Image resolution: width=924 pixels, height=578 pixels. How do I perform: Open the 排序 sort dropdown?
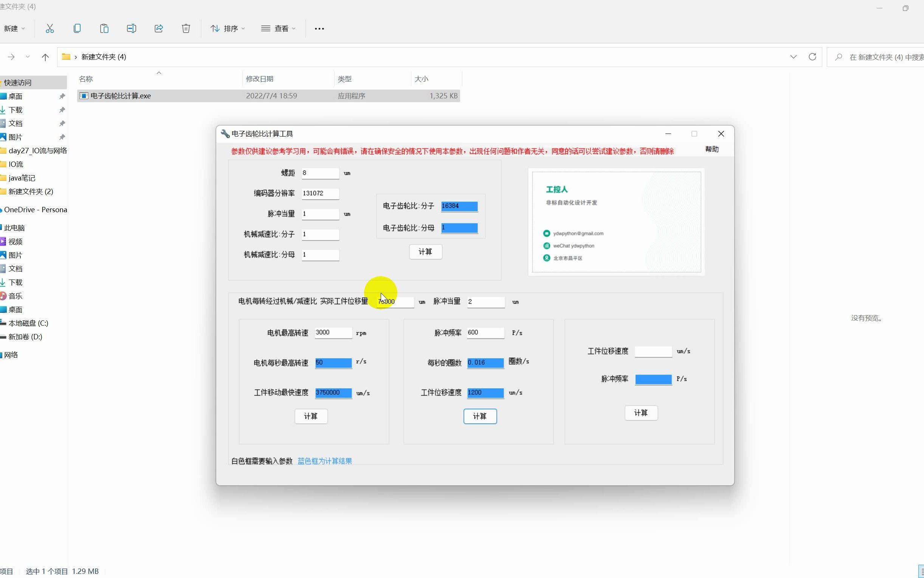(228, 29)
